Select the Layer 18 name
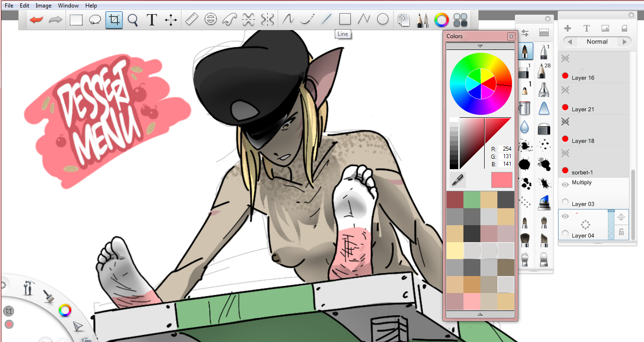644x342 pixels. tap(583, 141)
